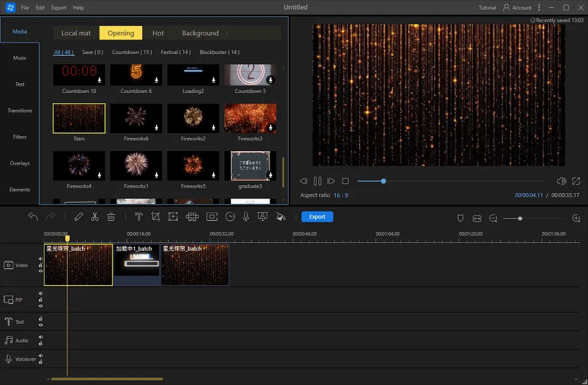Filter templates by Countdown (15)

click(x=133, y=52)
